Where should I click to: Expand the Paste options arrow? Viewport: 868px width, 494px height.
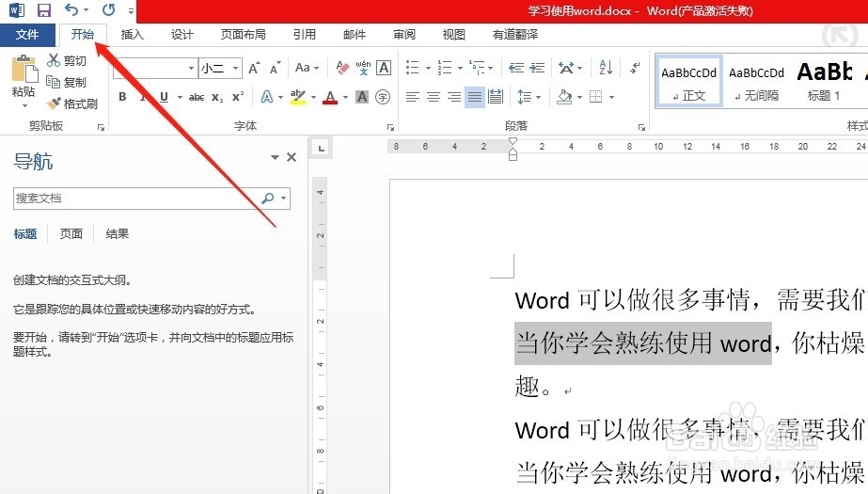pyautogui.click(x=24, y=105)
